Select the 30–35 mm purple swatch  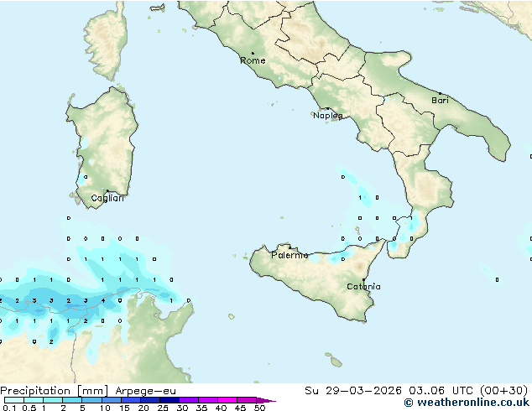(188, 400)
